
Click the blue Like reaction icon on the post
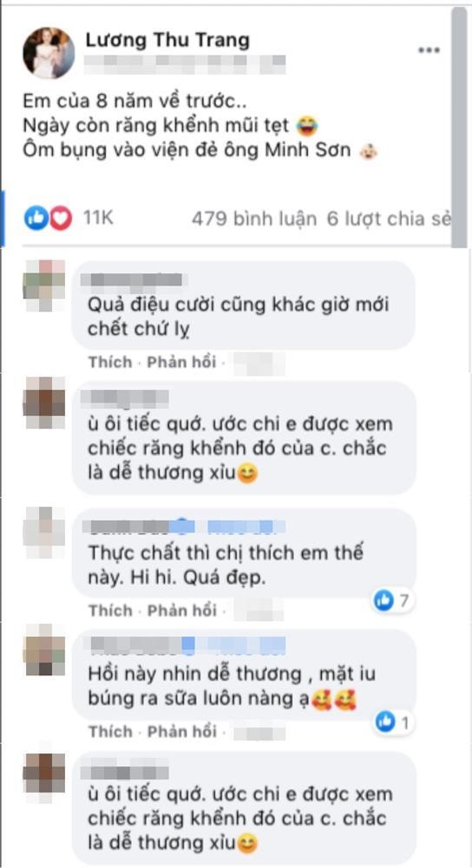coord(35,220)
